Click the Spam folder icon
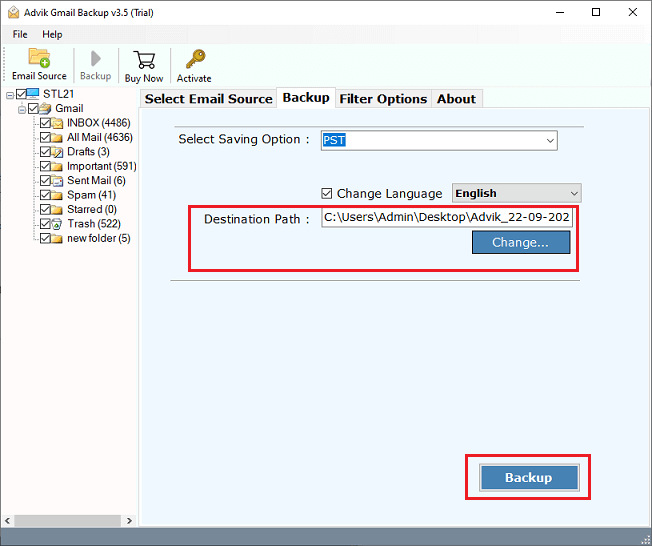The height and width of the screenshot is (546, 652). [x=57, y=195]
